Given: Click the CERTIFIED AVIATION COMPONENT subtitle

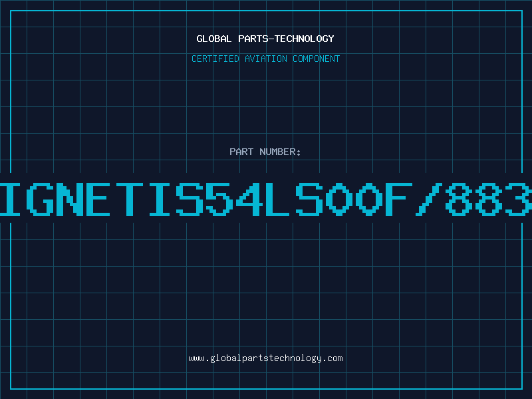Looking at the screenshot, I should pyautogui.click(x=265, y=59).
